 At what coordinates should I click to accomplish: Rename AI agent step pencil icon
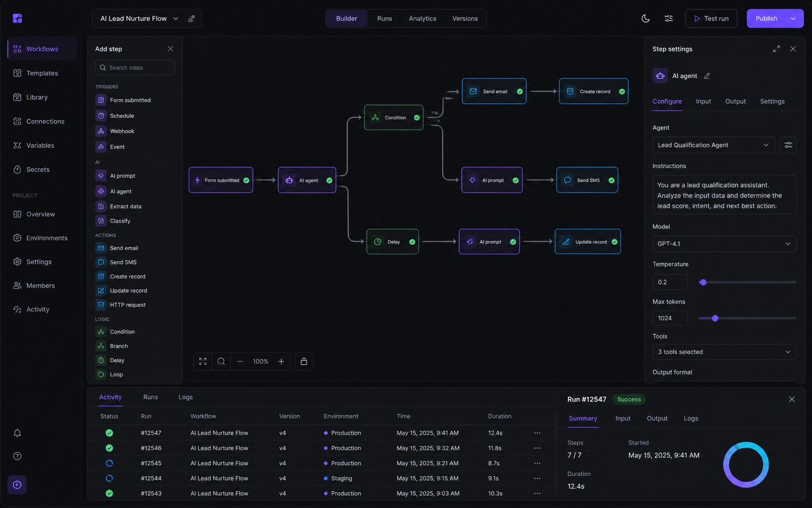[707, 76]
